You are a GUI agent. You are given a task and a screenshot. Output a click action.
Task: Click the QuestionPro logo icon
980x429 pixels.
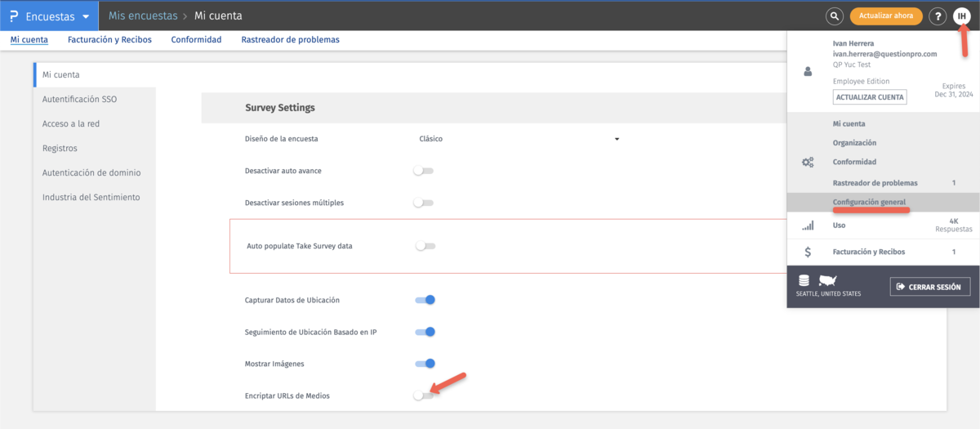click(14, 16)
